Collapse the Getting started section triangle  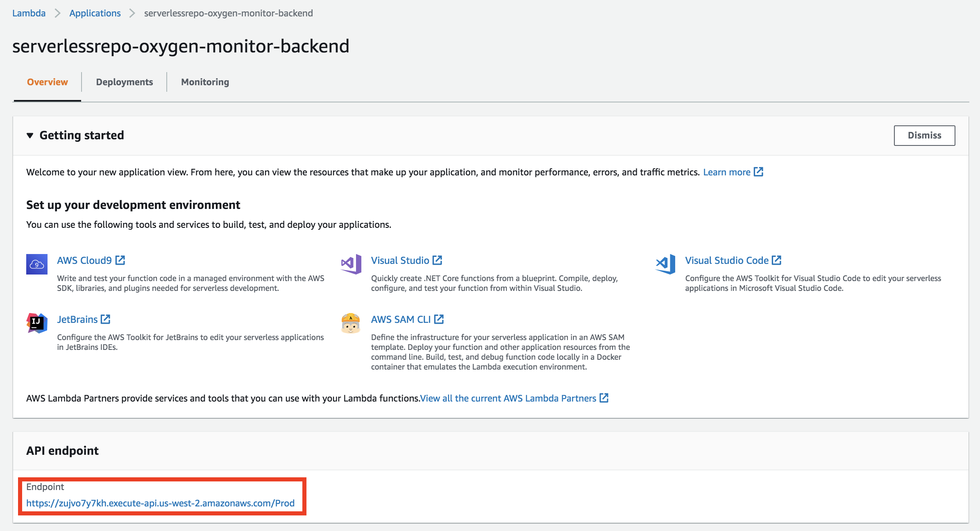point(30,136)
